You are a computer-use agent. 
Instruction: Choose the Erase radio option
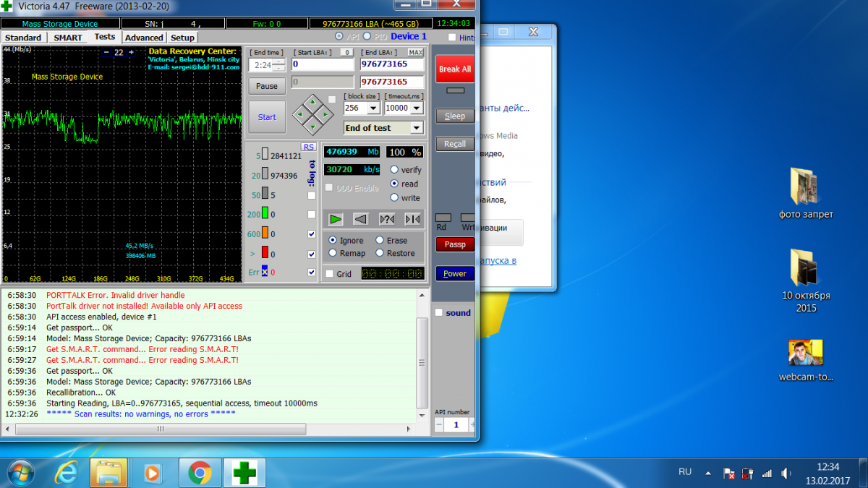click(x=380, y=240)
